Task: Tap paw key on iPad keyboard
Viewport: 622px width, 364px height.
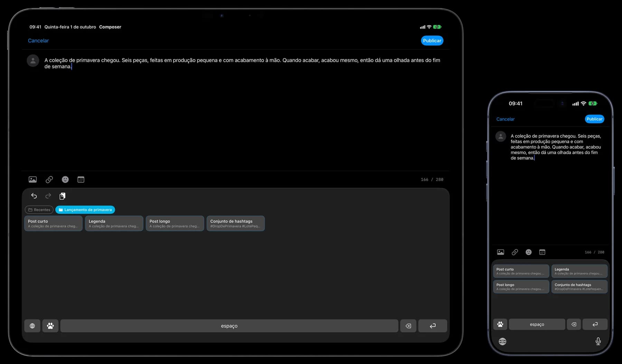Action: coord(50,326)
